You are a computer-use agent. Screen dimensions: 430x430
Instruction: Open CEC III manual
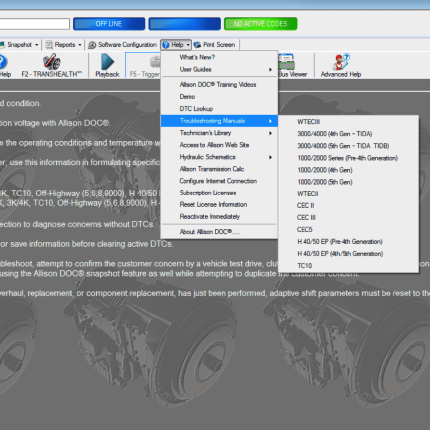click(x=348, y=217)
